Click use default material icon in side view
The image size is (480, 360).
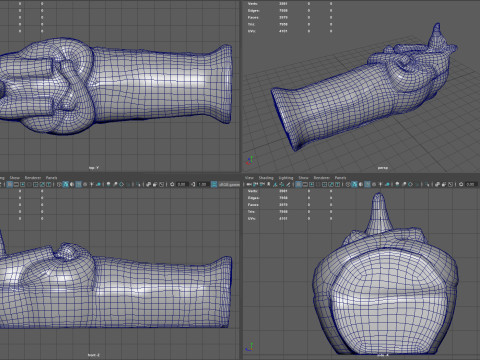pos(361,184)
